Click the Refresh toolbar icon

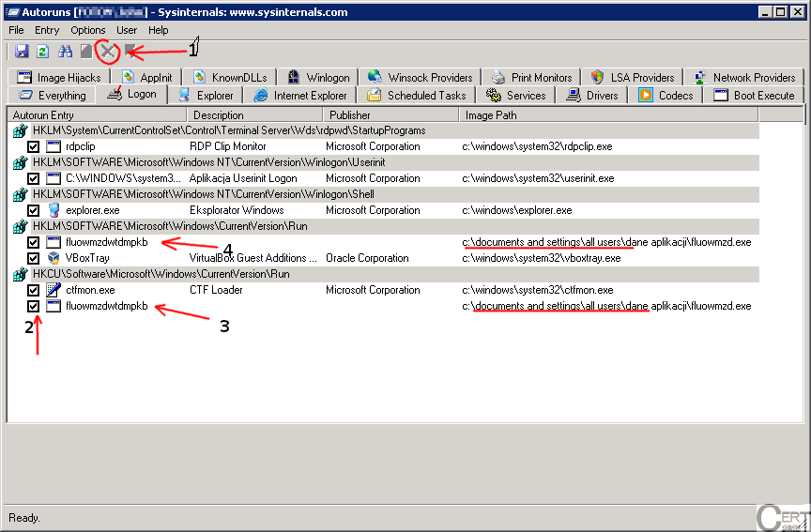pos(43,52)
